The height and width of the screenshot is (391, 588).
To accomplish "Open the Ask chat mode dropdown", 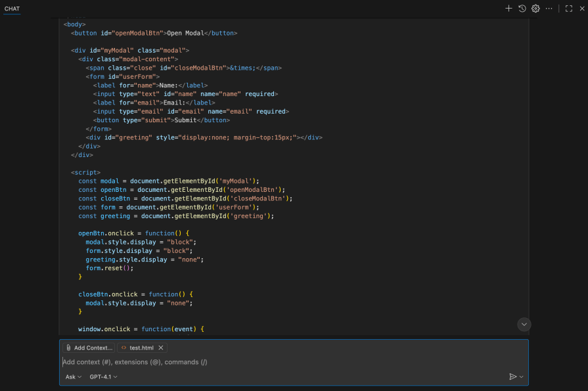I will click(x=73, y=377).
